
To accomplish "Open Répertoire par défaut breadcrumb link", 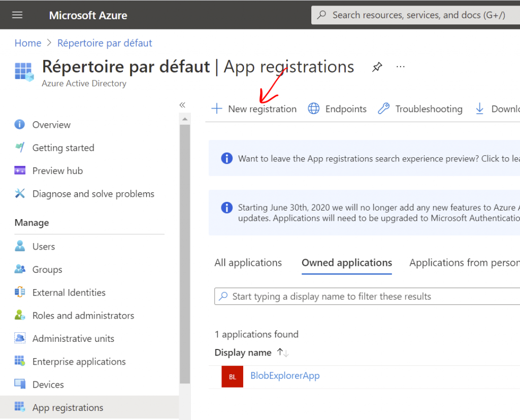I will click(x=105, y=43).
